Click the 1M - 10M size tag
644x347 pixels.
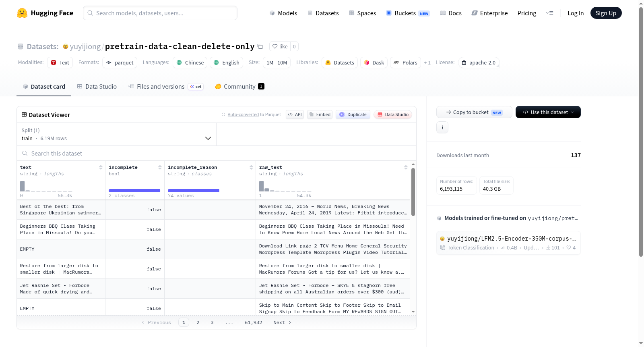coord(277,62)
